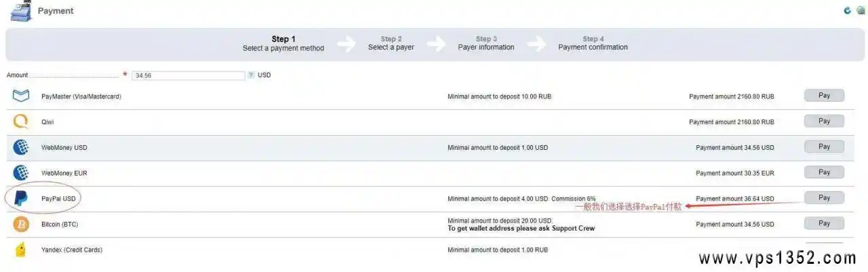Click the PayPal logo icon
Viewport: 868px width, 272px height.
click(21, 199)
